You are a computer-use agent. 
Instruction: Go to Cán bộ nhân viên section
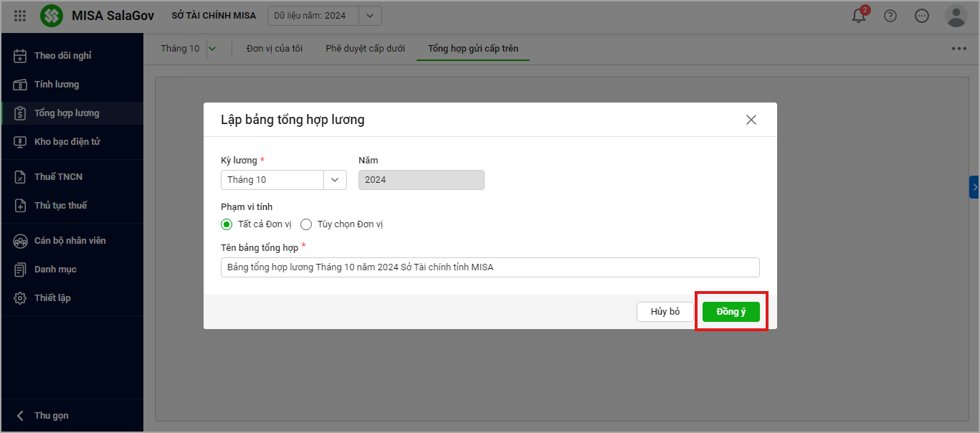point(70,241)
